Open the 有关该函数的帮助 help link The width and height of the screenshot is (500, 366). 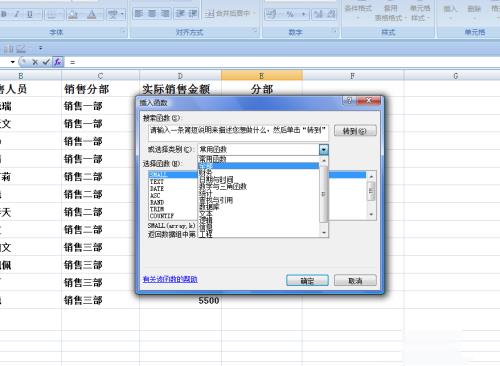pos(170,279)
